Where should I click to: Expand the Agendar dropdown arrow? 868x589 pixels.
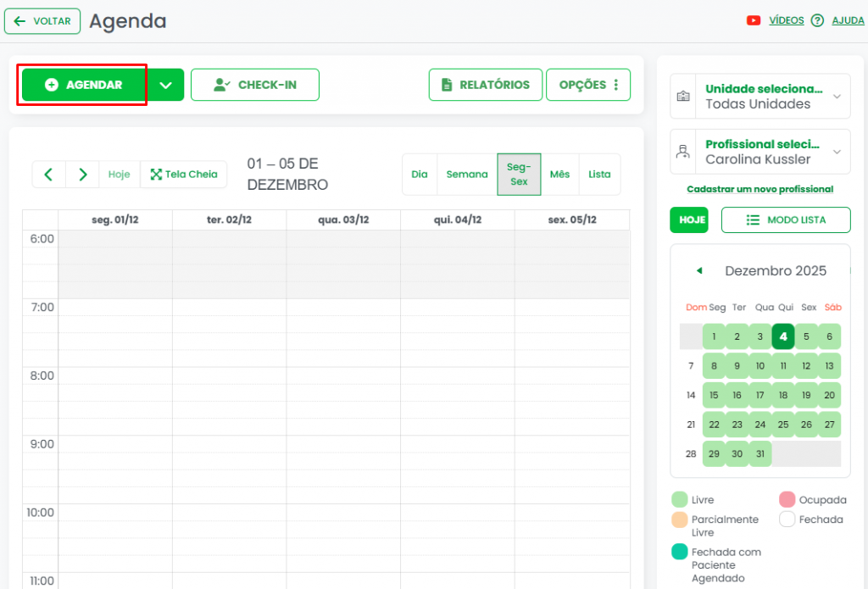(x=166, y=85)
